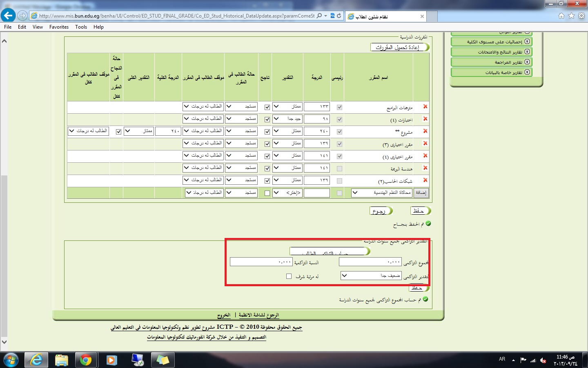Click the رجوع back button

click(381, 211)
